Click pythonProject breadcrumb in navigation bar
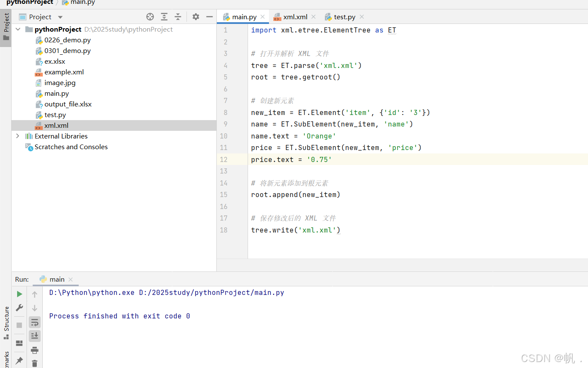The image size is (588, 368). (30, 2)
